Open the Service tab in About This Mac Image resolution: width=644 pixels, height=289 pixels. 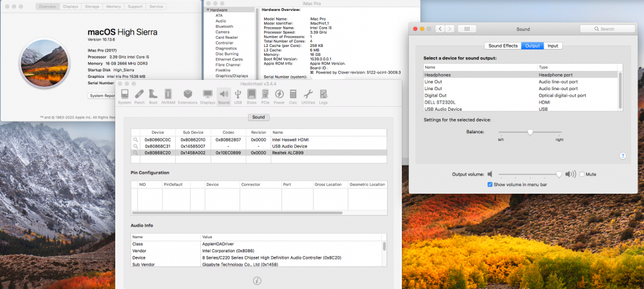[x=156, y=6]
